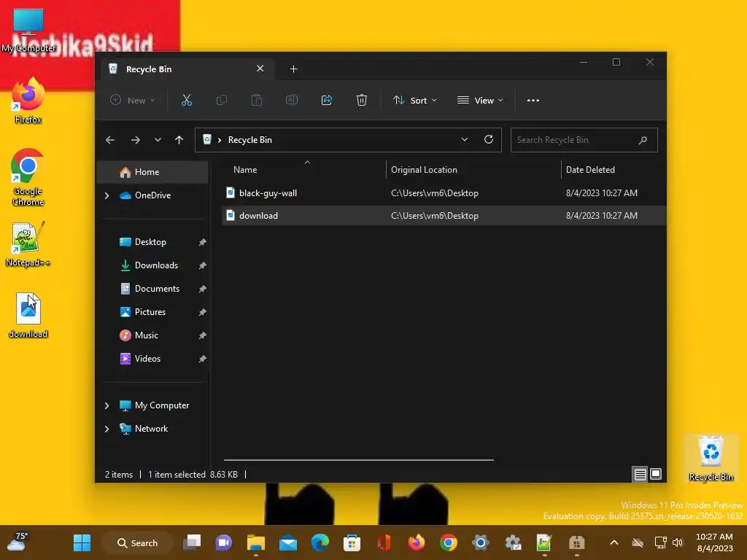Screen dimensions: 747x560
Task: Open Mail app from taskbar
Action: [x=288, y=542]
